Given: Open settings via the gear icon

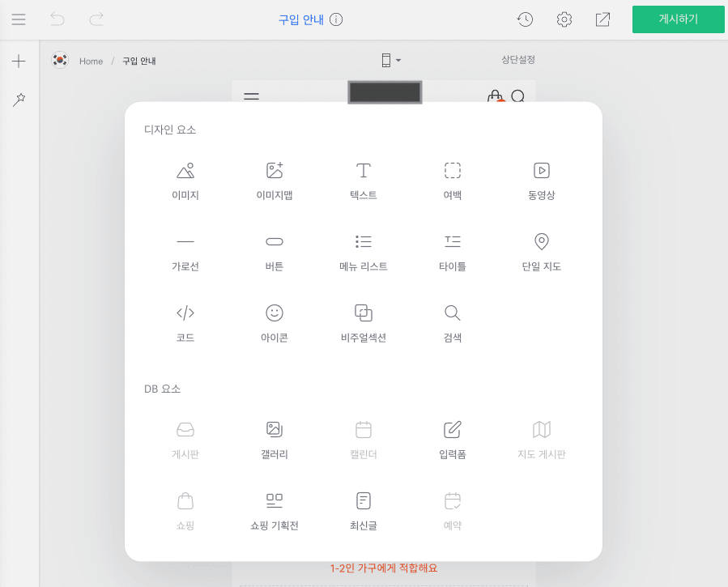Looking at the screenshot, I should click(564, 19).
